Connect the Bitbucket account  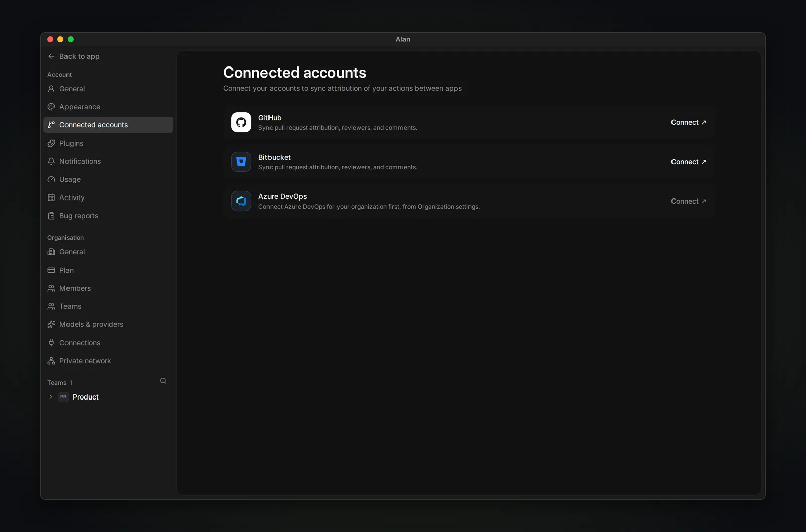point(688,162)
